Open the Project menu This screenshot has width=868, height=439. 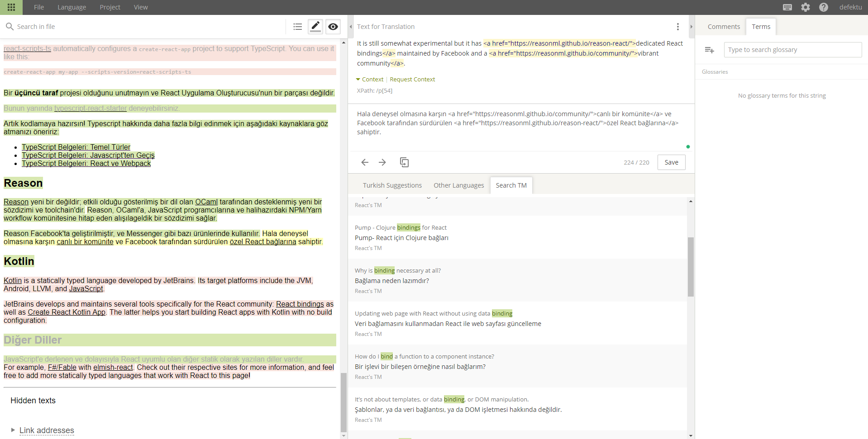pos(110,7)
